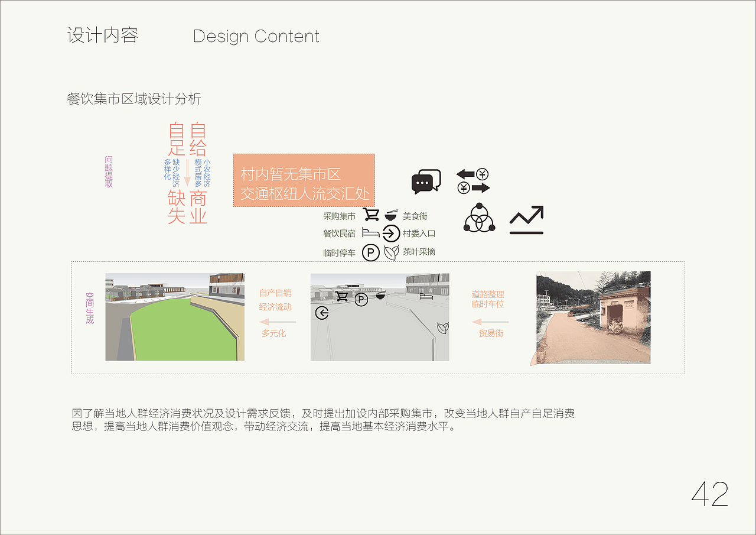Click the large 自足 characters
The width and height of the screenshot is (756, 535).
click(x=177, y=140)
